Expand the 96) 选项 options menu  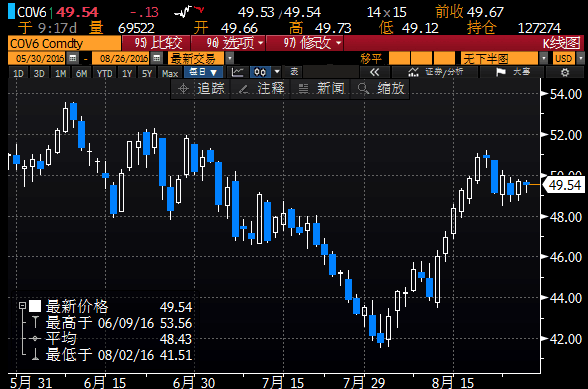coord(228,43)
